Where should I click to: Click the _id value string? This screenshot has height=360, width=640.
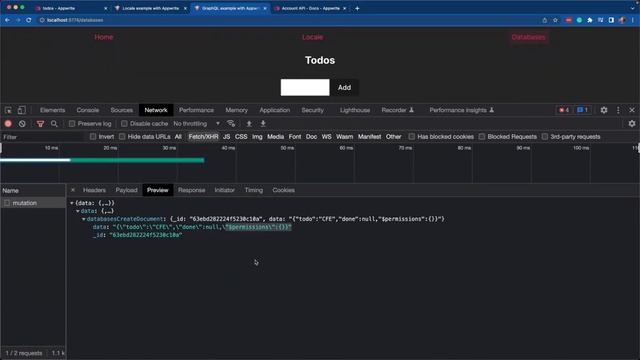click(x=146, y=235)
